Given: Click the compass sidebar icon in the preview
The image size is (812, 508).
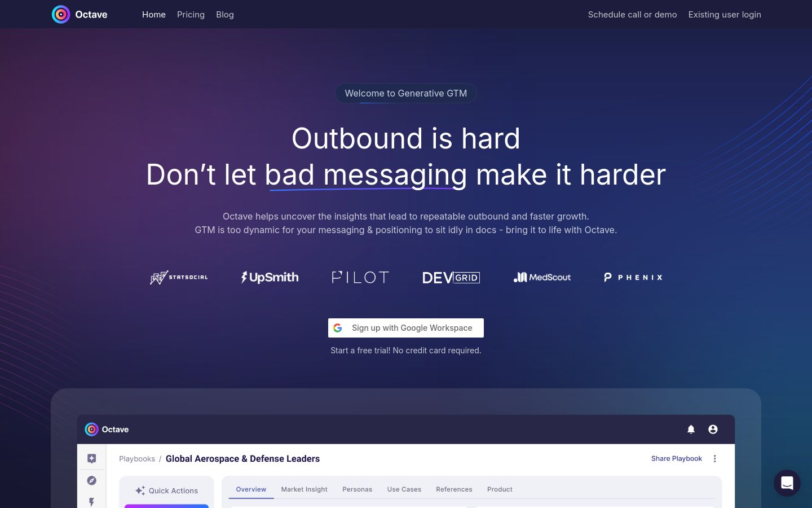Looking at the screenshot, I should point(92,480).
